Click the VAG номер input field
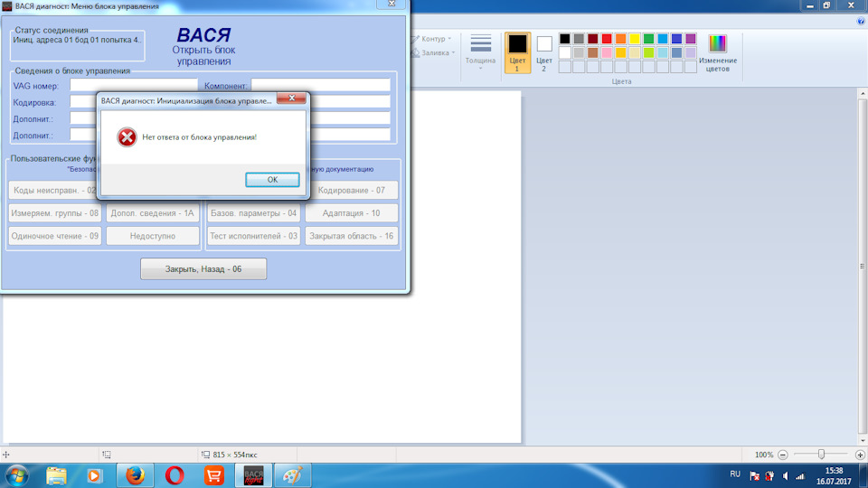The image size is (868, 488). click(x=134, y=85)
